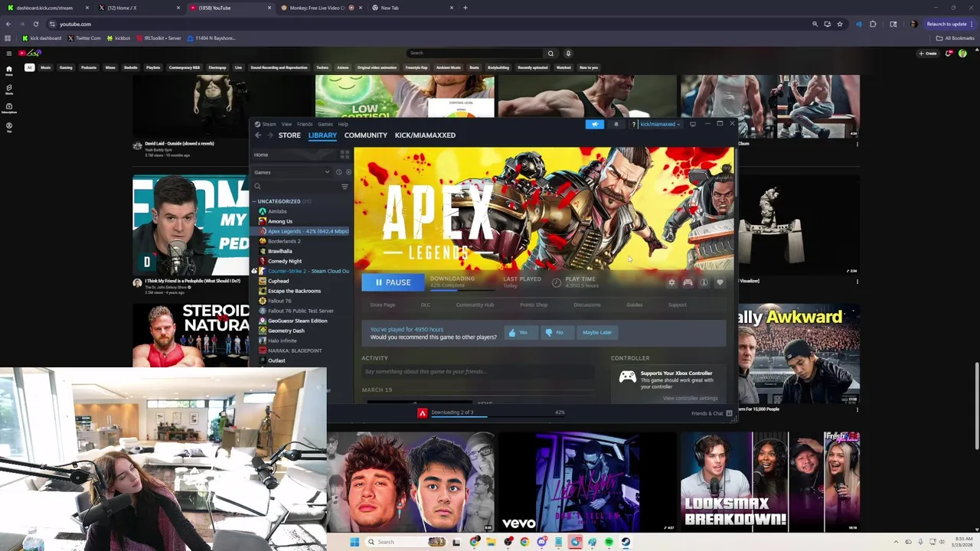Screen dimensions: 980x551
Task: Open the View menu in Steam
Action: tap(286, 124)
